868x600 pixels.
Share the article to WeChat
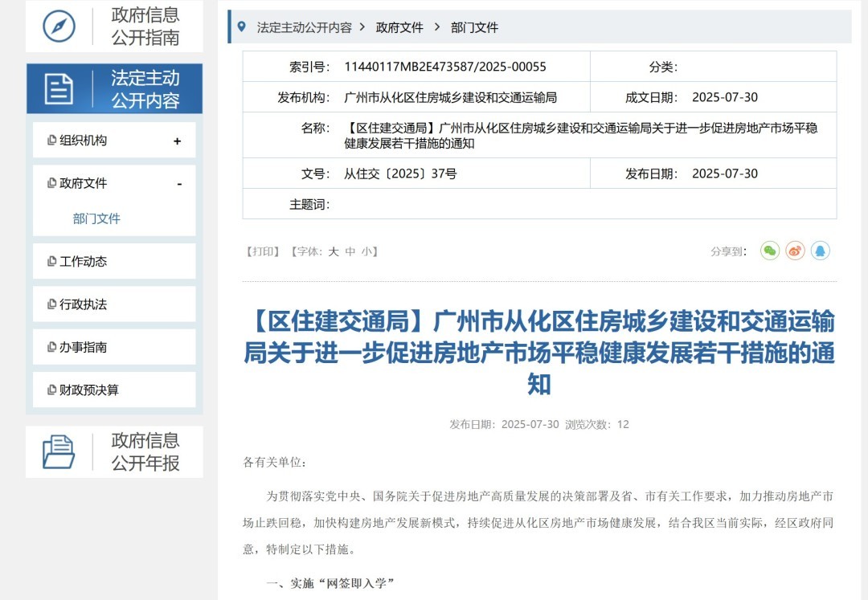[x=769, y=251]
